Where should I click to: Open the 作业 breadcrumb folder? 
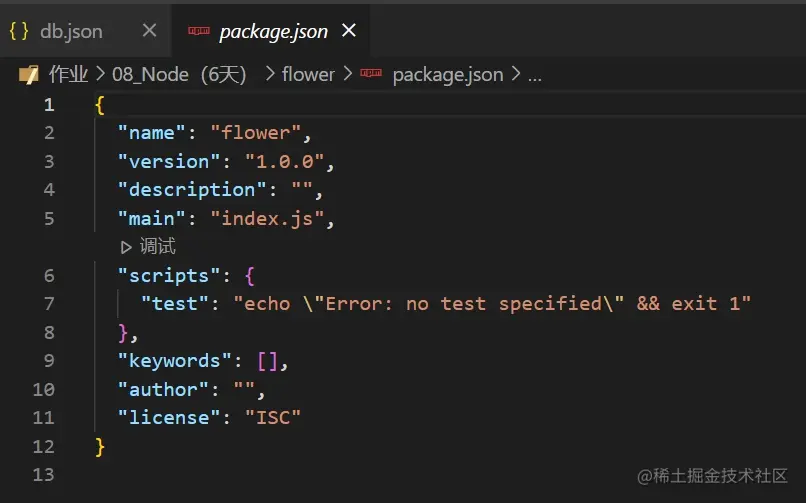point(68,74)
